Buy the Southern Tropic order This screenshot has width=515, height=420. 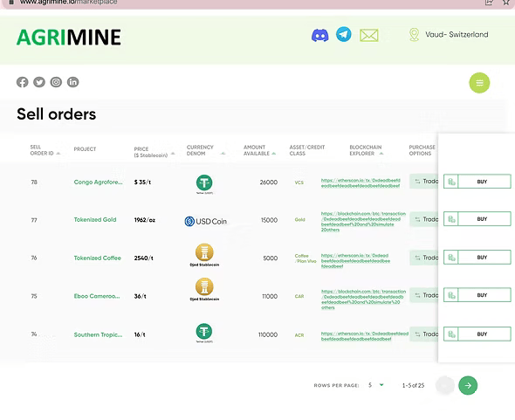[482, 334]
